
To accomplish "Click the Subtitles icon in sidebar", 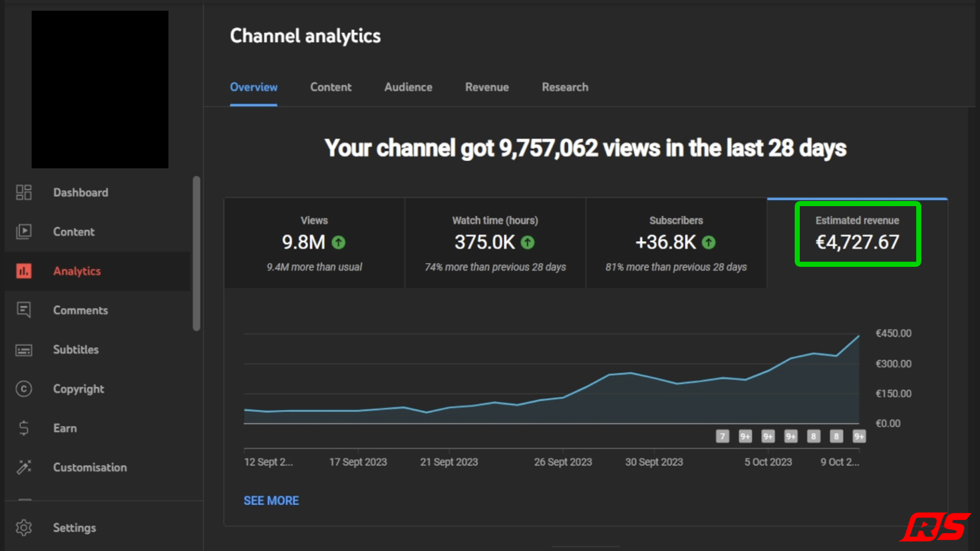I will tap(23, 350).
